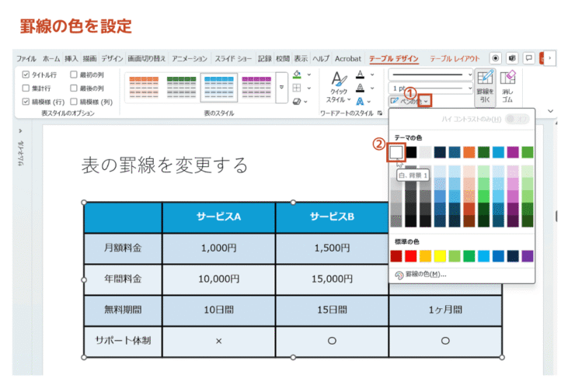Viewport: 575px width, 392px height.
Task: Open クイックスタイル WordArt quick styles
Action: click(x=336, y=87)
